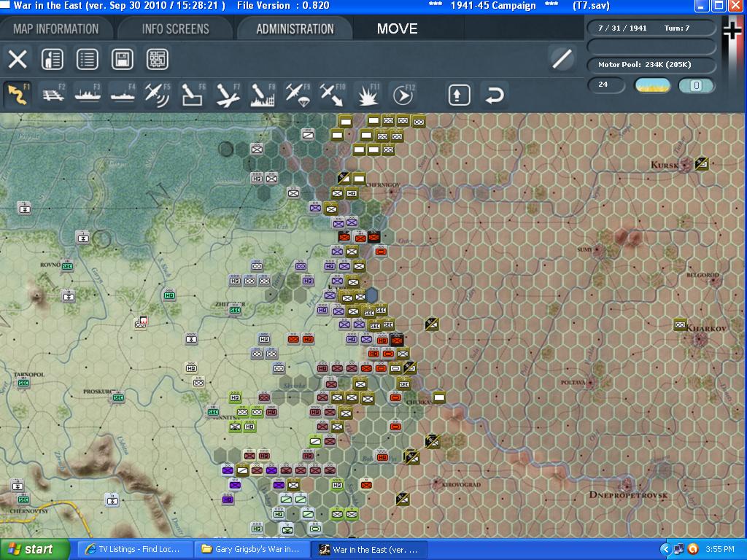747x560 pixels.
Task: Click the Kharkov city hex
Action: [x=700, y=340]
